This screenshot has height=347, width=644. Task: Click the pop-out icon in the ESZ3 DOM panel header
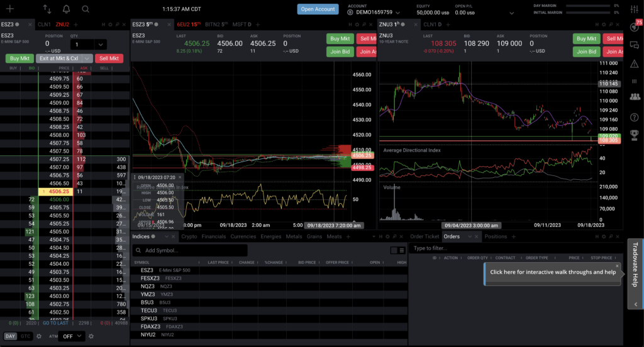point(117,25)
